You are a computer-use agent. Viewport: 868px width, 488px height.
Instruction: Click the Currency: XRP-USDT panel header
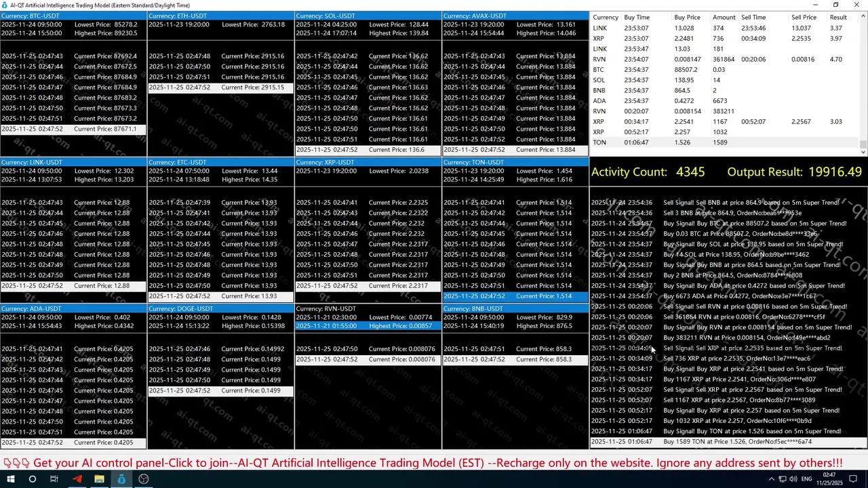coord(368,162)
